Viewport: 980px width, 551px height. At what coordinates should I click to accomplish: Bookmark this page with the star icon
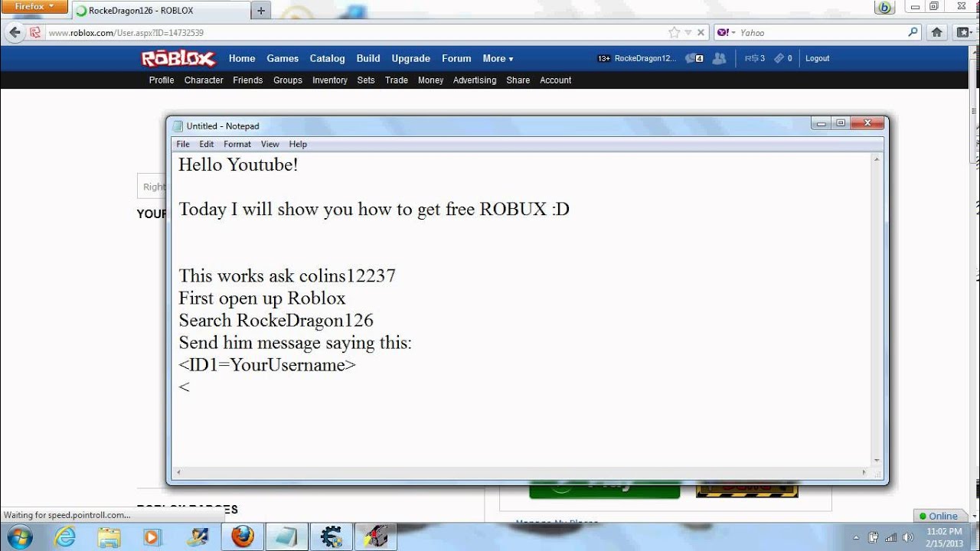(x=674, y=33)
